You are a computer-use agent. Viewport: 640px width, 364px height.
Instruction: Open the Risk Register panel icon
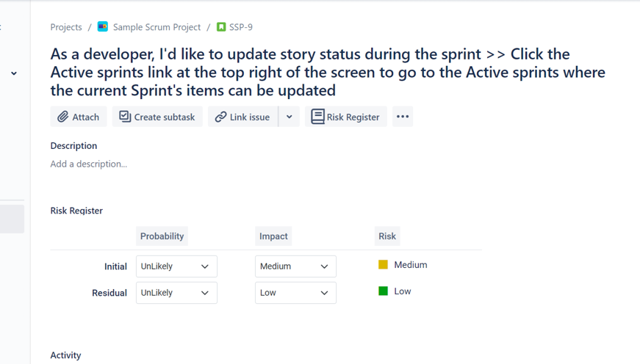click(317, 117)
